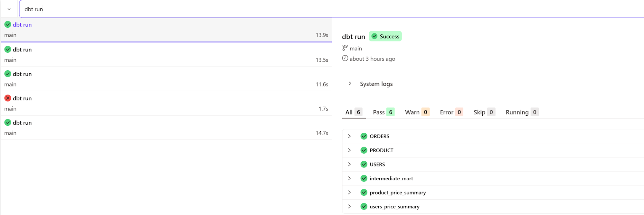
Task: Click the success icon of the 13.5s run
Action: pos(8,49)
